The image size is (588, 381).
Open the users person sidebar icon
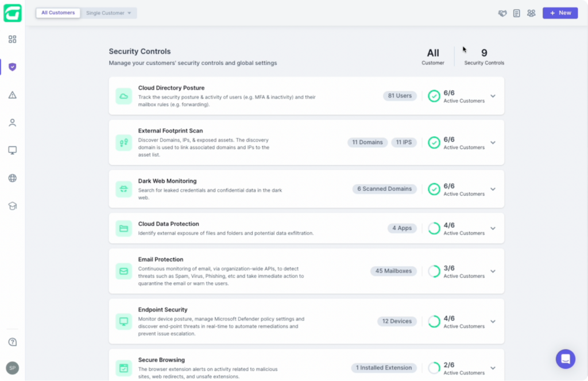point(13,123)
